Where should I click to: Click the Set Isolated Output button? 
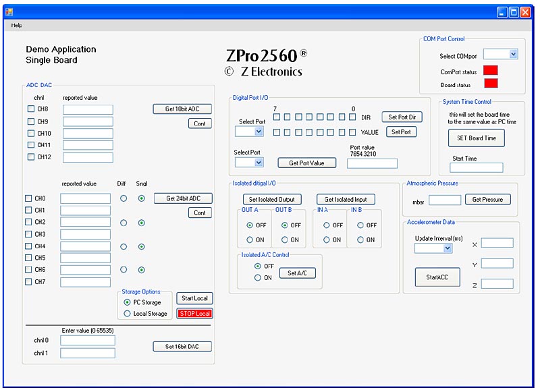click(x=272, y=199)
